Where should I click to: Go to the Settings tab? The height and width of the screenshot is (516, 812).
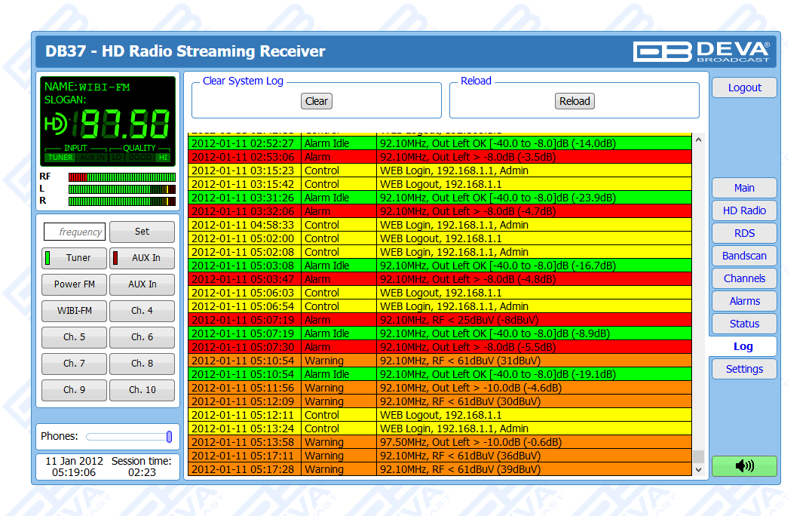(x=744, y=369)
